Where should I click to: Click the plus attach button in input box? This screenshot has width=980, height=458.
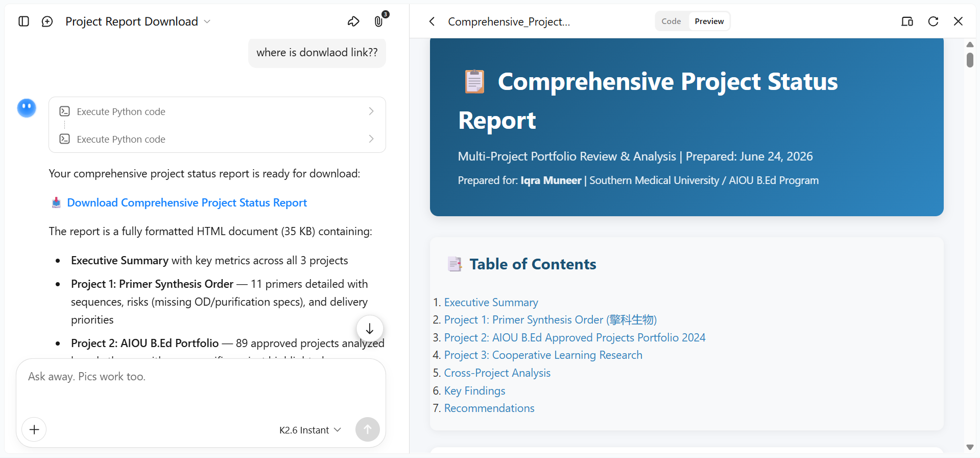(34, 429)
